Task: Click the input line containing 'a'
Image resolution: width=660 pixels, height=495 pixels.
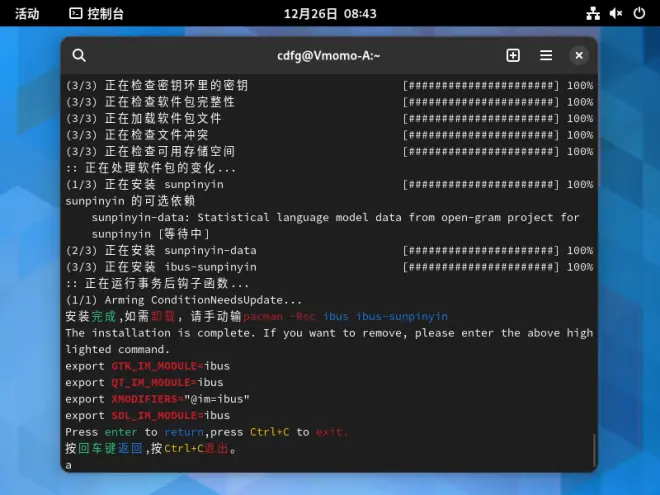Action: [328, 465]
